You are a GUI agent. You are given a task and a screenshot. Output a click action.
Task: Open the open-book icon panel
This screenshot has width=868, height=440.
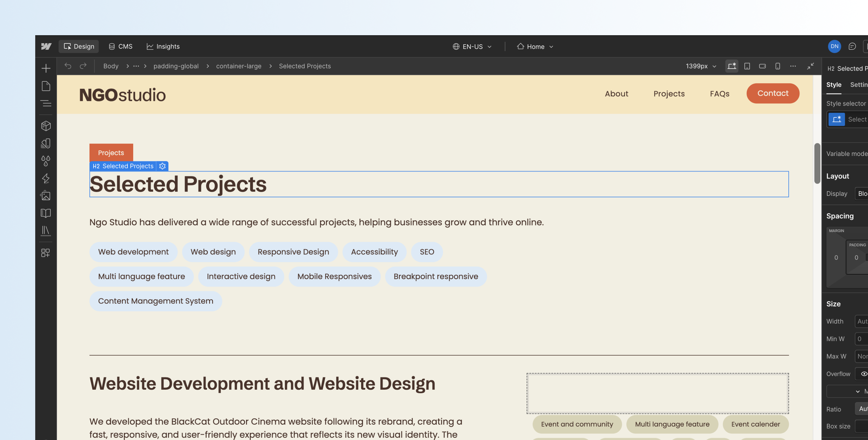[46, 213]
